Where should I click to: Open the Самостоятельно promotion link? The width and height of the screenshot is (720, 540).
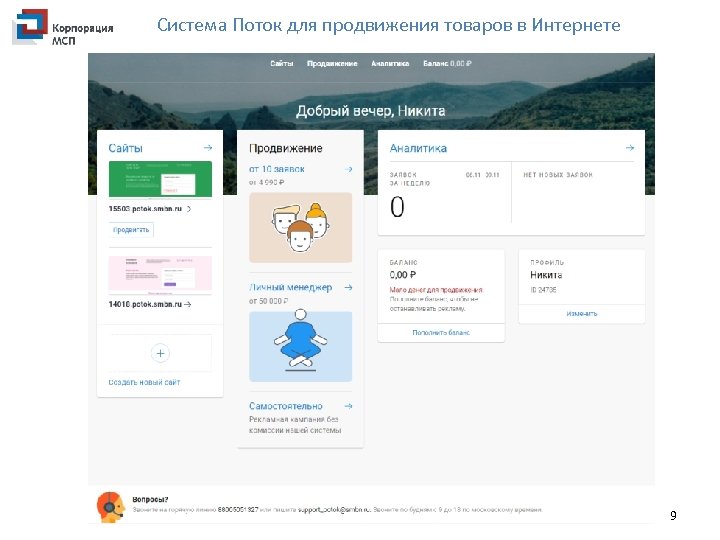[x=286, y=406]
